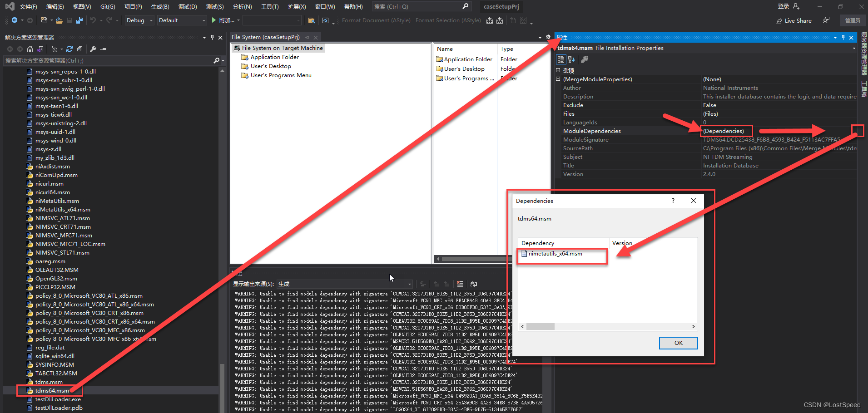
Task: Click the Clear All output icon
Action: (x=460, y=284)
